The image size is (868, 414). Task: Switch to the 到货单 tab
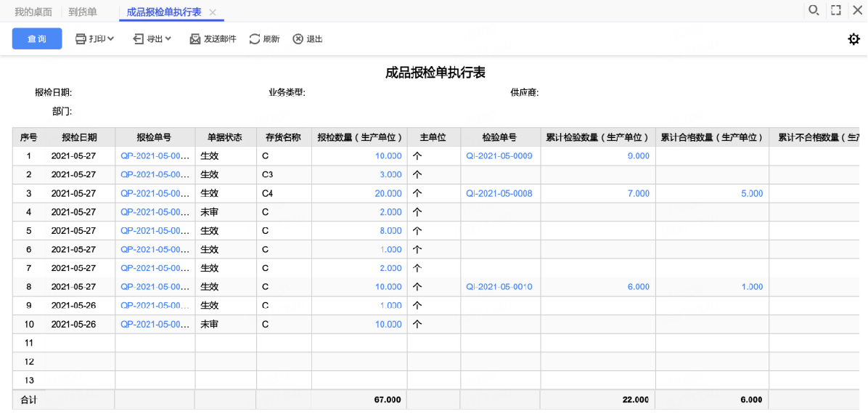tap(83, 12)
